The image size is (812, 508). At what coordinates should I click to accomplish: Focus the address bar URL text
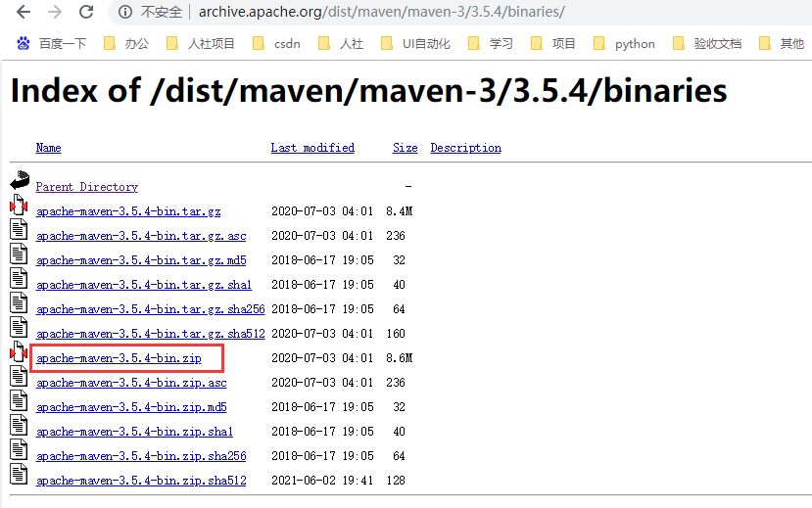pos(382,12)
